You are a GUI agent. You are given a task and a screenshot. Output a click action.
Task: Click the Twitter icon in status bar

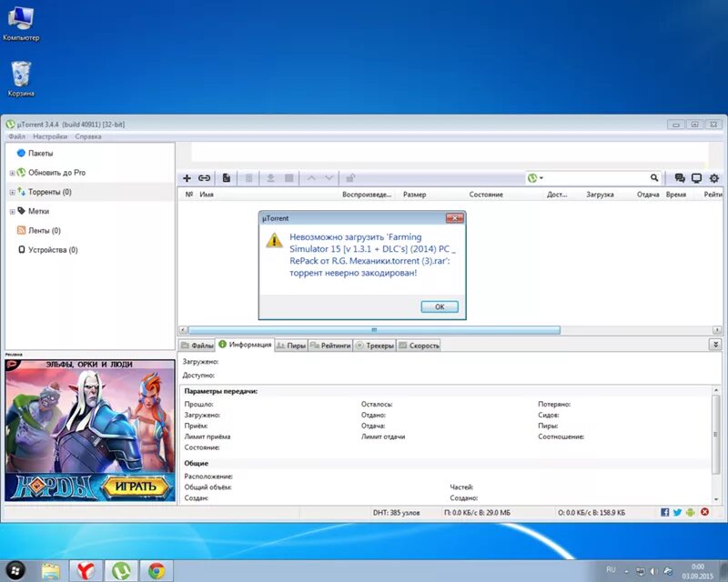677,512
